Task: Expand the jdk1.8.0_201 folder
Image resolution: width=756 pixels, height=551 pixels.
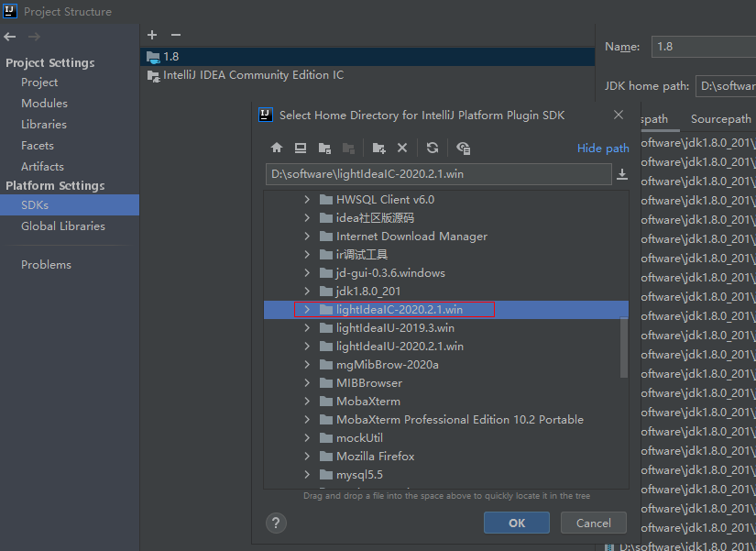Action: pos(307,292)
